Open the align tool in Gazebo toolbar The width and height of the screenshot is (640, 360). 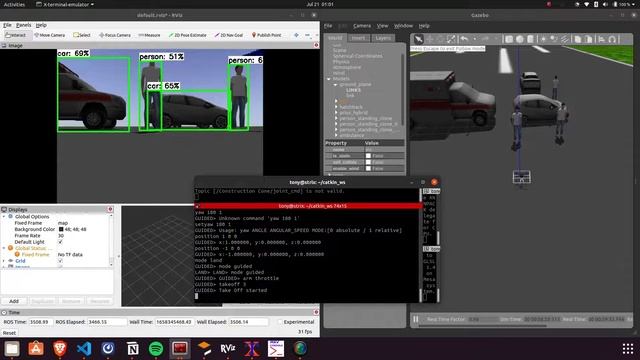click(601, 39)
